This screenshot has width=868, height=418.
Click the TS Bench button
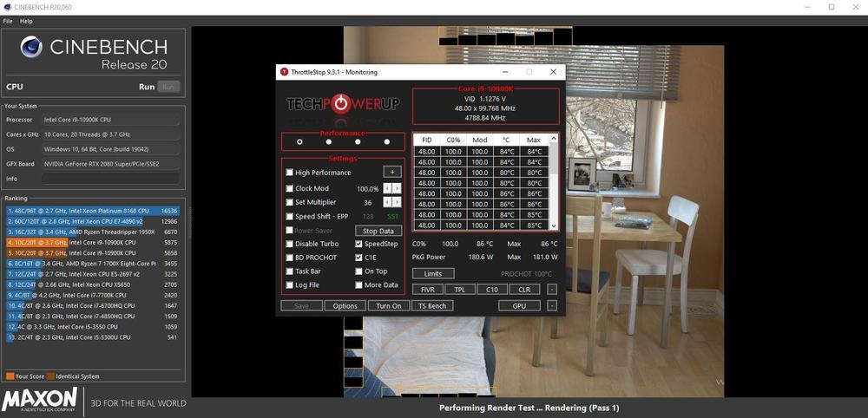pyautogui.click(x=431, y=305)
